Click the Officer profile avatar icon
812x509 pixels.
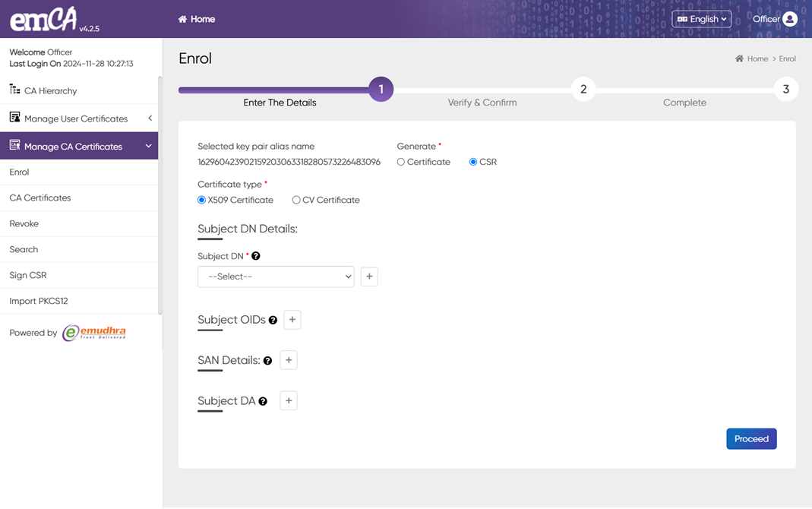(x=790, y=19)
